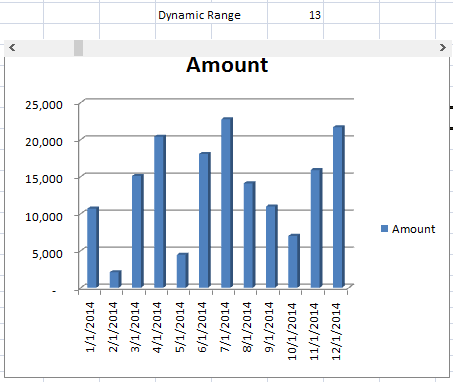Image resolution: width=453 pixels, height=382 pixels.
Task: Select the 15,000 axis label
Action: 44,179
